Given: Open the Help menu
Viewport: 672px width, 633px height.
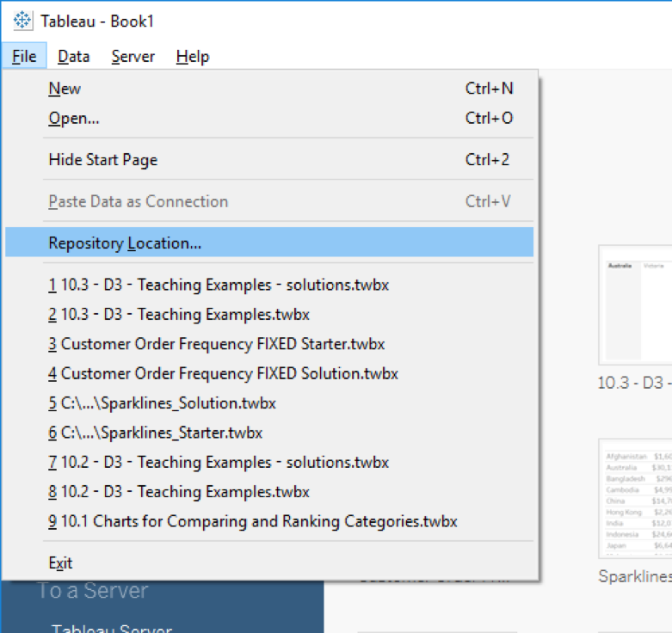Looking at the screenshot, I should coord(193,56).
